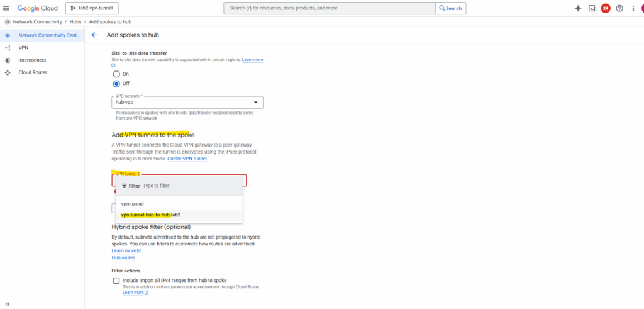Choose vpn-tunnel option
Viewport: 644px width, 309px height.
point(179,204)
